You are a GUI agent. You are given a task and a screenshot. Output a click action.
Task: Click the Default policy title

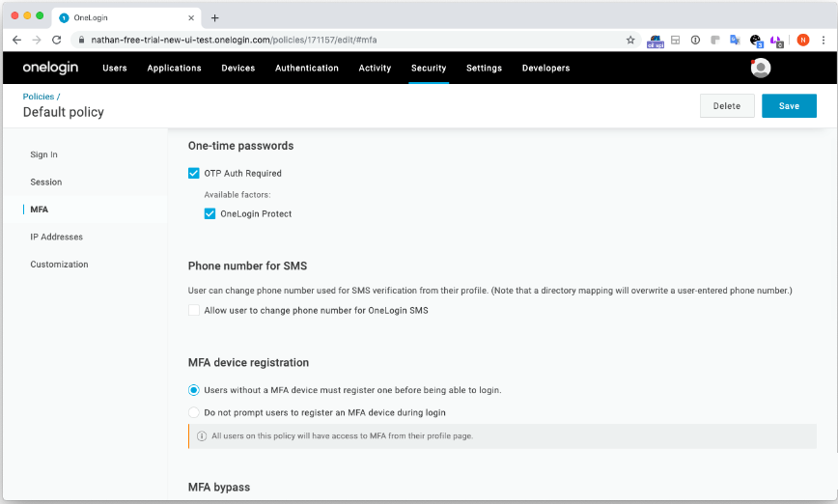pos(64,112)
